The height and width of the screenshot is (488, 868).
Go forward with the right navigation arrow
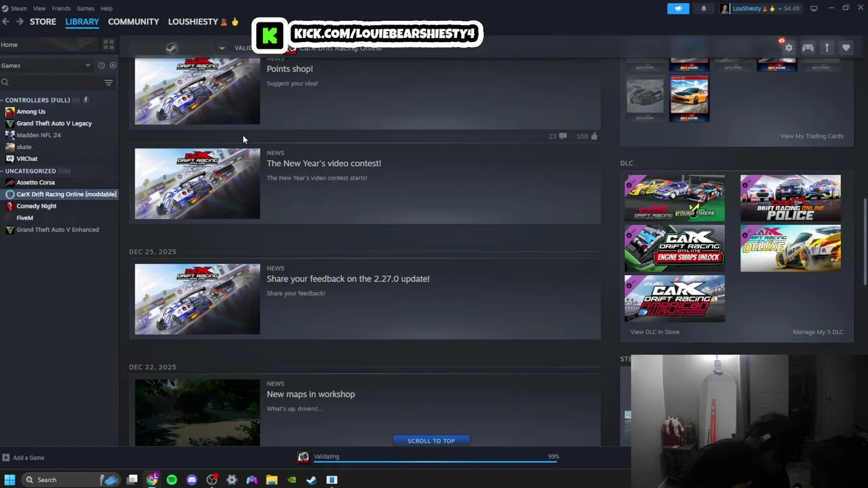coord(20,22)
